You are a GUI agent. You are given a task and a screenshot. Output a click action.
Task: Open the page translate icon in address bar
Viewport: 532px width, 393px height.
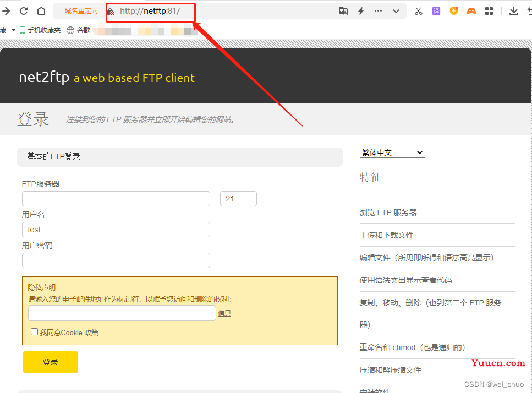tap(343, 11)
